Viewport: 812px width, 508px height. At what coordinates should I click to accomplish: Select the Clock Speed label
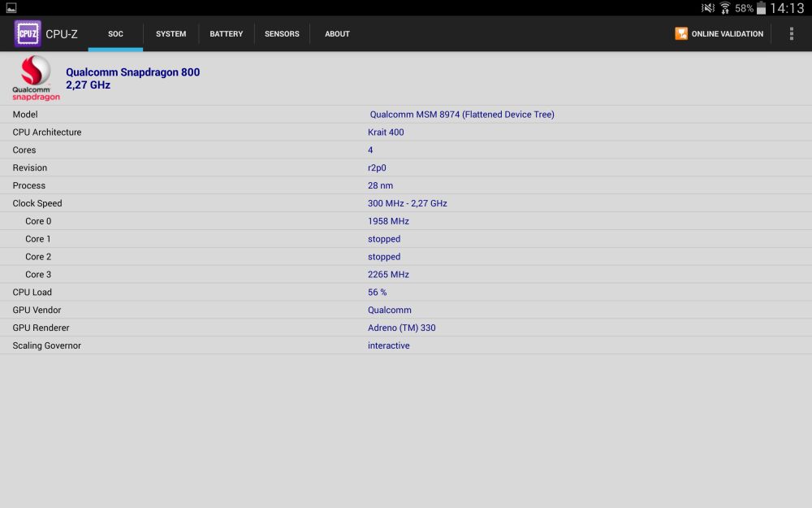(37, 203)
